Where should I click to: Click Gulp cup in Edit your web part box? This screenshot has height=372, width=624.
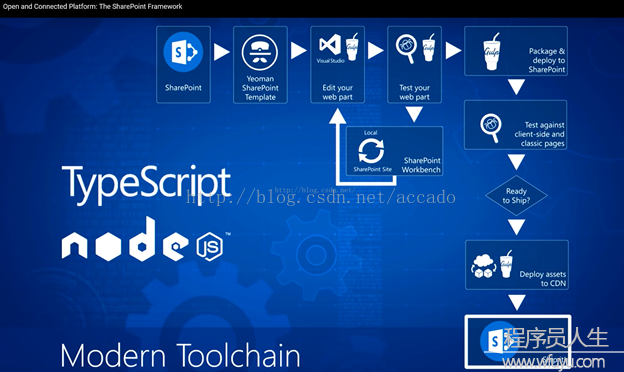click(352, 47)
